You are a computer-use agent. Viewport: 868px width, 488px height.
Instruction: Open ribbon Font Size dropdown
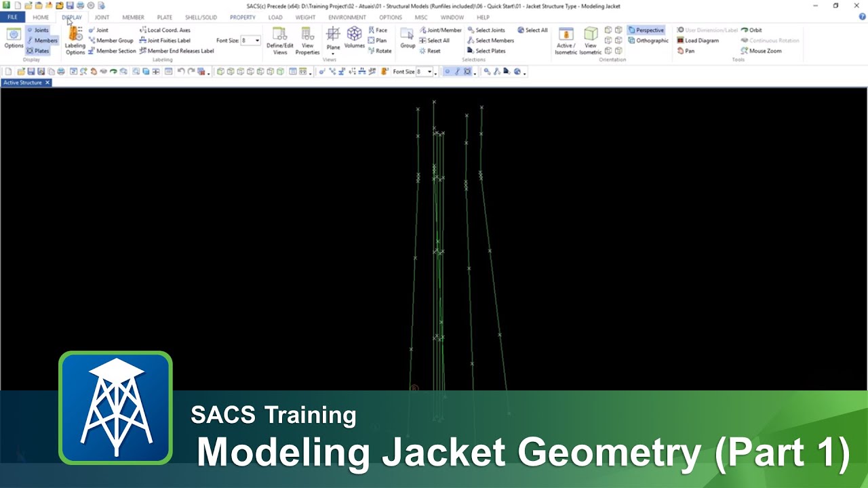pos(257,41)
